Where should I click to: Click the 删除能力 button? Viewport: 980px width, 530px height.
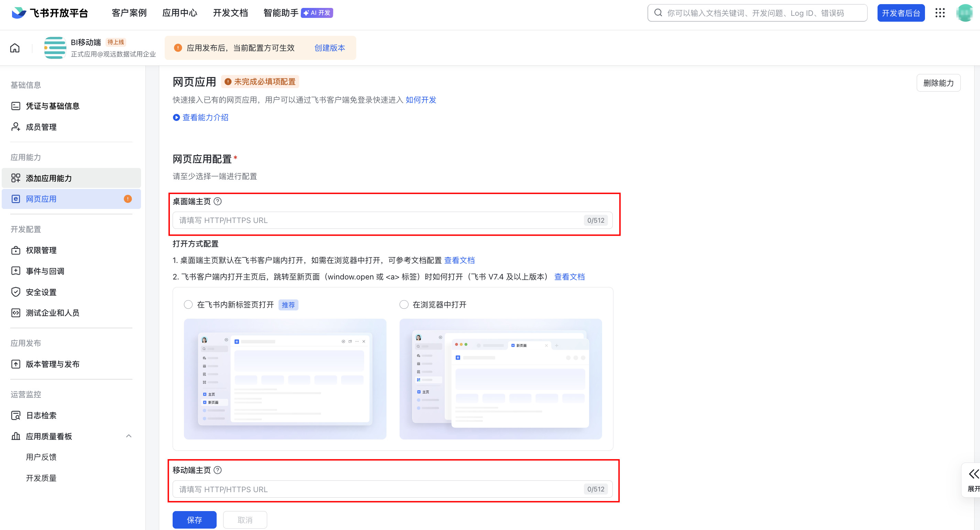938,83
